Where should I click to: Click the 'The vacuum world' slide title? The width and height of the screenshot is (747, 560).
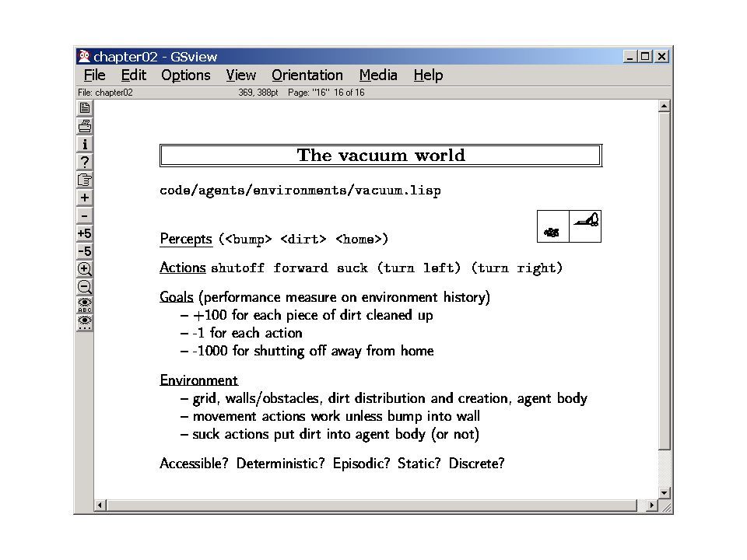[x=381, y=156]
